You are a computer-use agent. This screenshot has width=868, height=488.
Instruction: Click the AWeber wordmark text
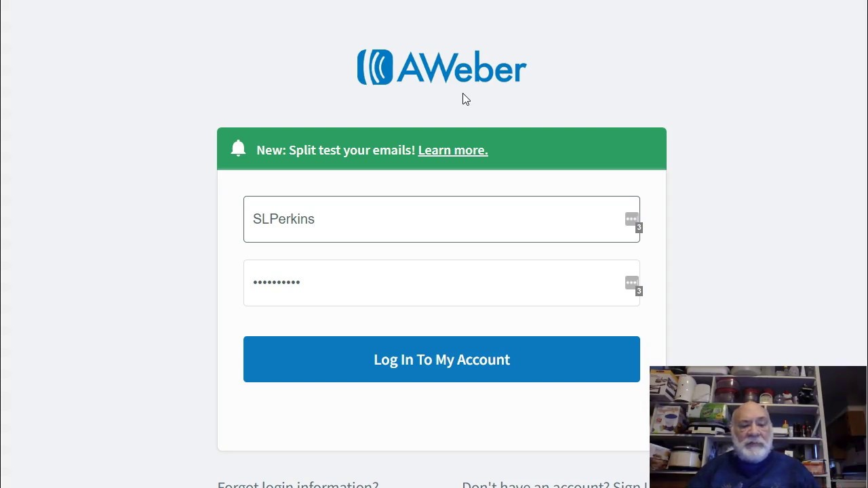click(462, 68)
